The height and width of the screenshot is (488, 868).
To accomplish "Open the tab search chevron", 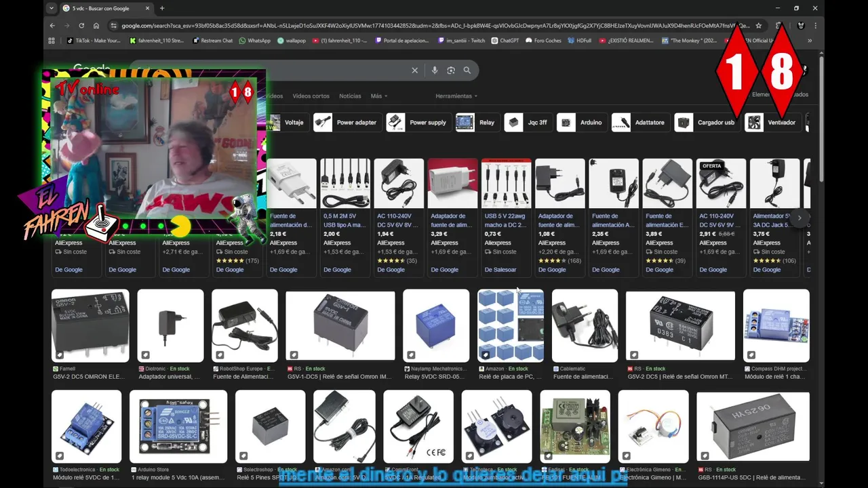I will (x=52, y=8).
